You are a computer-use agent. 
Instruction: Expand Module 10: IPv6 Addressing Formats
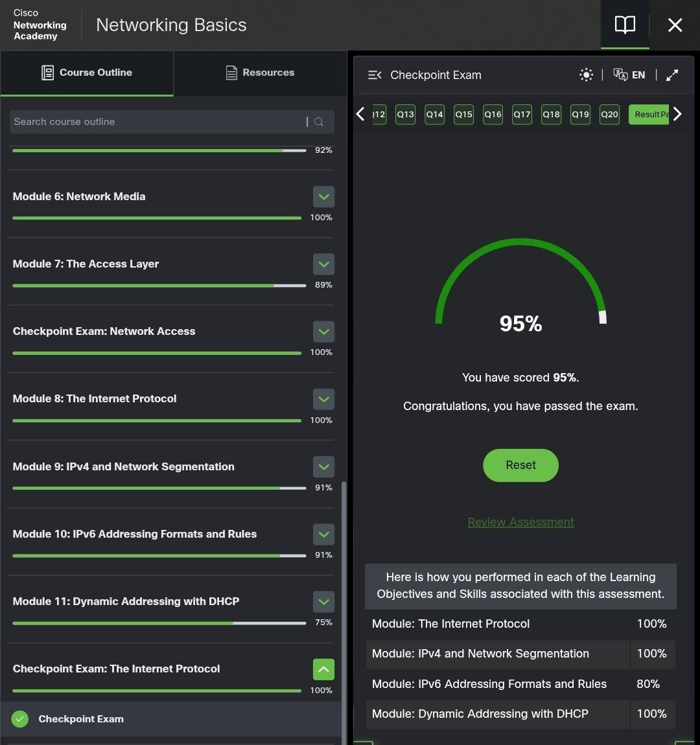click(323, 534)
